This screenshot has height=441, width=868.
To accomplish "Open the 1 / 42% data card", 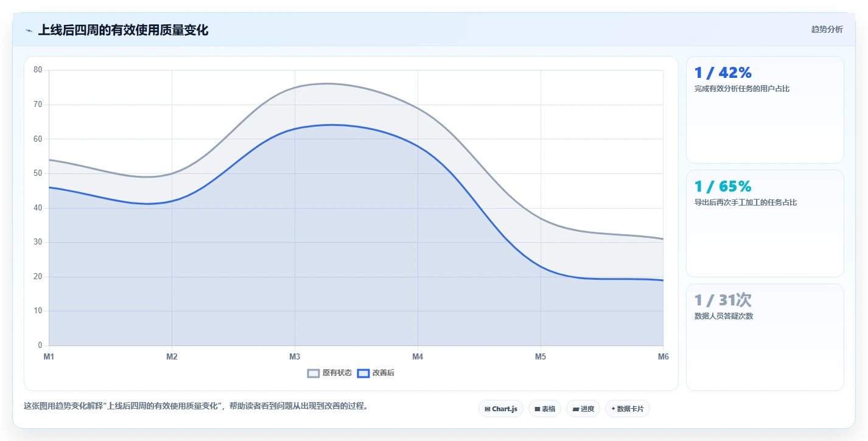I will (765, 109).
